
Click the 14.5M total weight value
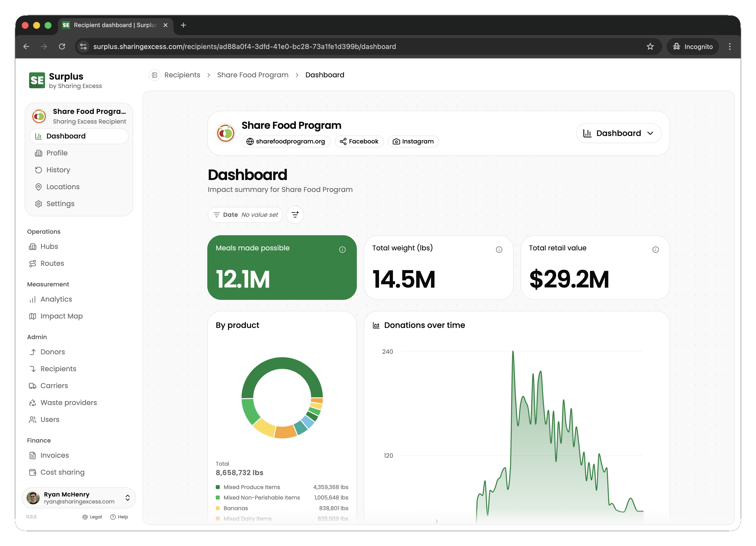[404, 279]
